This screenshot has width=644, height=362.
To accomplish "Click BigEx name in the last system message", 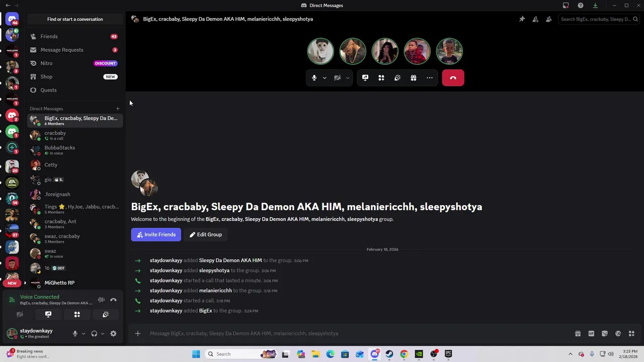I will 205,311.
